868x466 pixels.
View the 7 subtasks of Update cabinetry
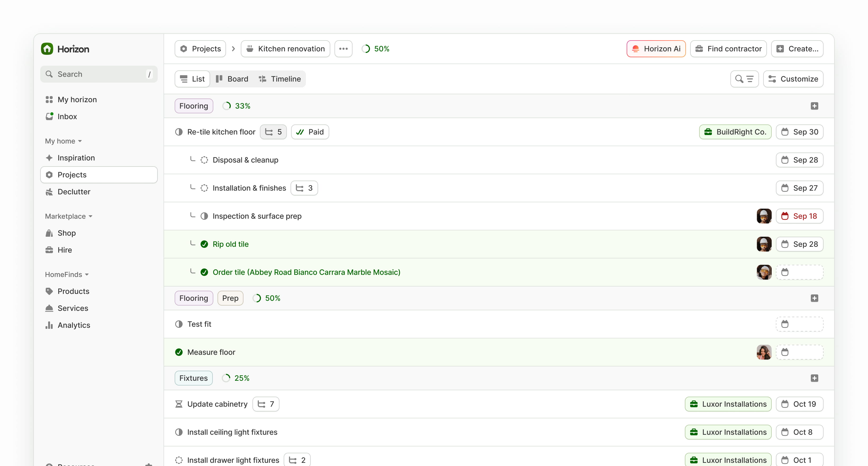(266, 404)
